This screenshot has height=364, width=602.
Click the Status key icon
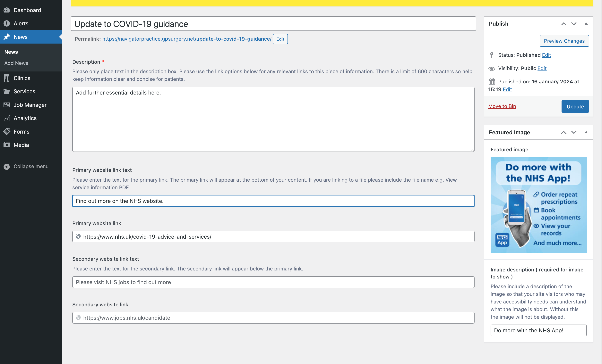pyautogui.click(x=492, y=55)
